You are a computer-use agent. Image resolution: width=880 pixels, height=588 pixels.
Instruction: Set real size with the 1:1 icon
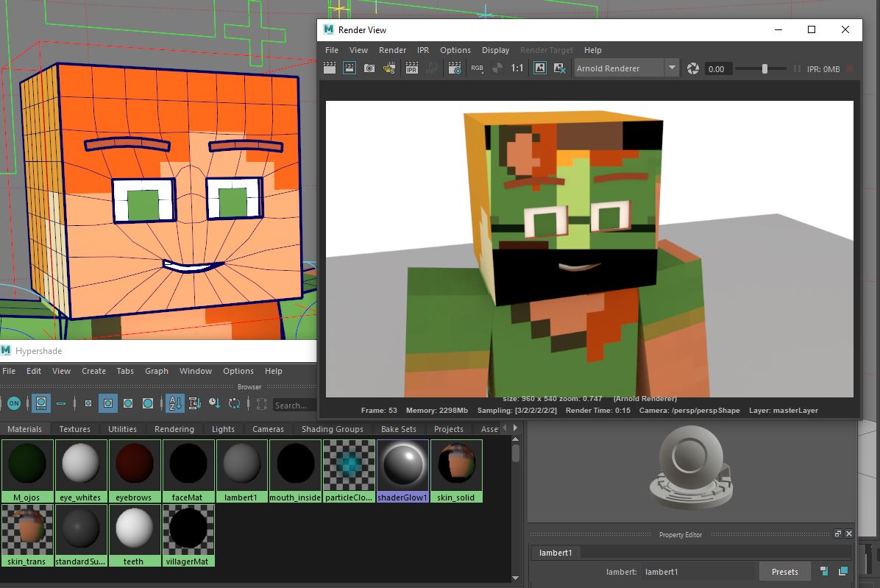coord(517,68)
